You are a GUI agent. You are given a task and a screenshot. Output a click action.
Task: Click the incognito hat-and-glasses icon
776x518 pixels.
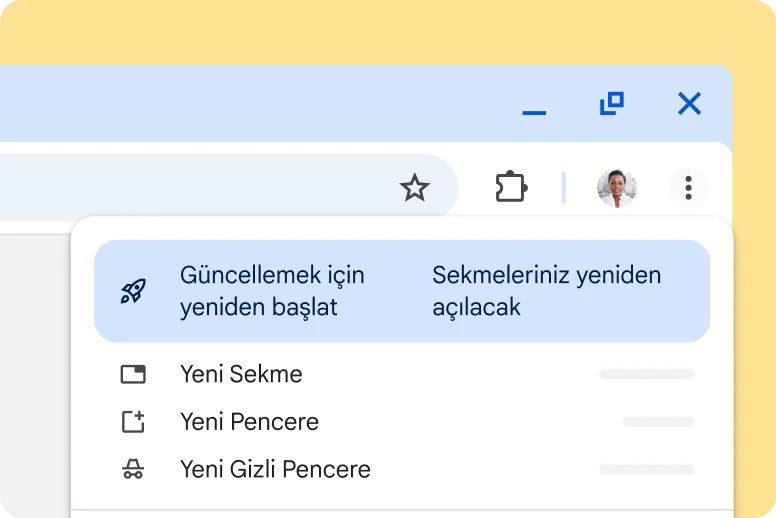[133, 469]
